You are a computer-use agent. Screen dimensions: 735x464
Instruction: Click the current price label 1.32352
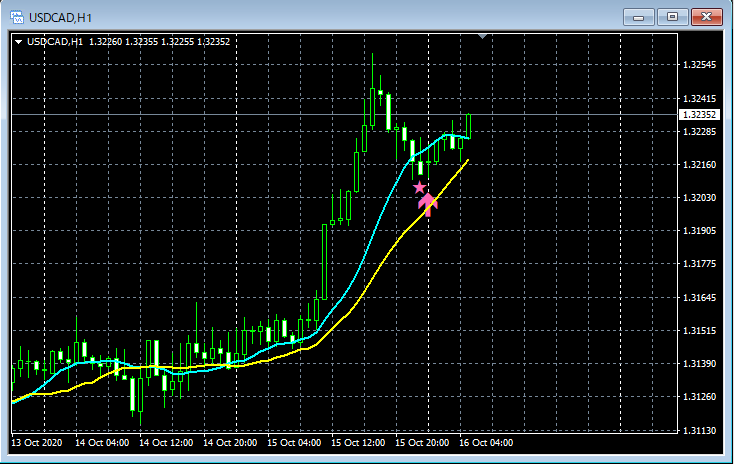699,115
